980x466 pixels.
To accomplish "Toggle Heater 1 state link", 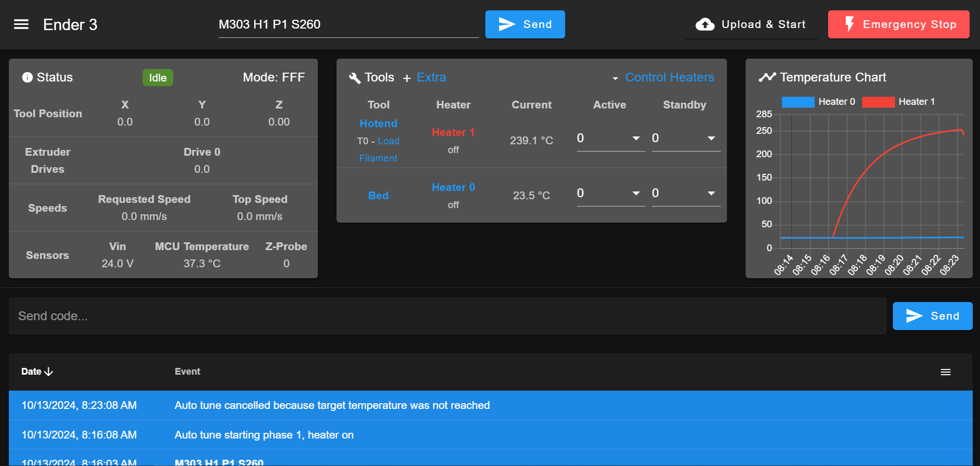I will pyautogui.click(x=453, y=132).
